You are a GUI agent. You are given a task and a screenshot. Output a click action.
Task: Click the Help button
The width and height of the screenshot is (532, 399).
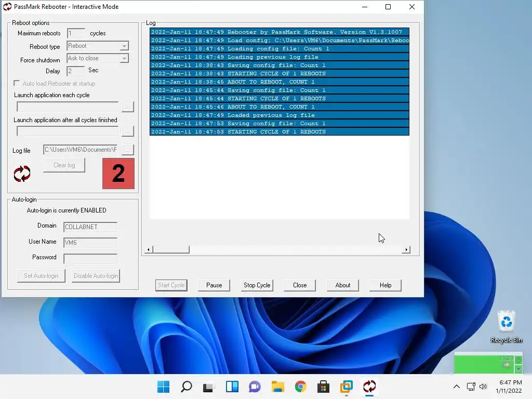(385, 285)
